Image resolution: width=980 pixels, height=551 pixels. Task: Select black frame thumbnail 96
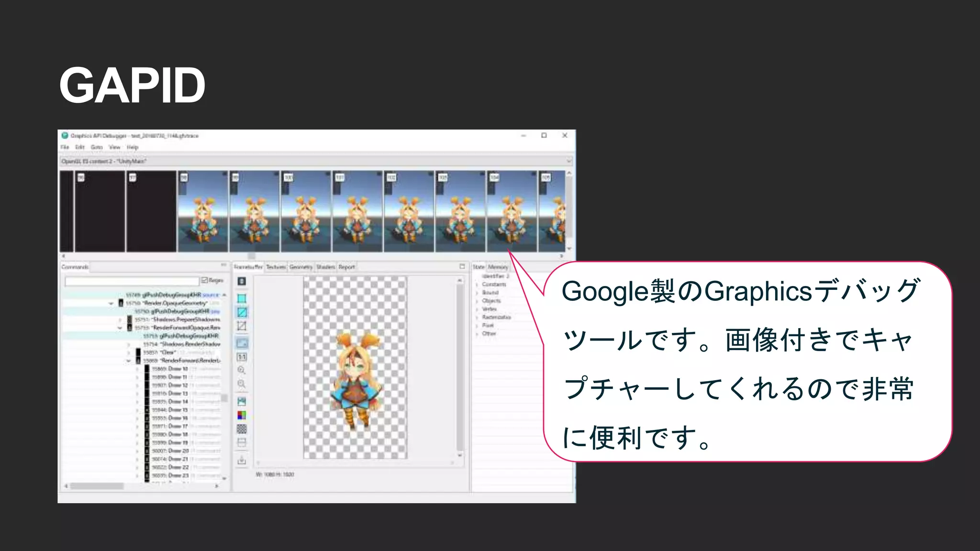(100, 211)
